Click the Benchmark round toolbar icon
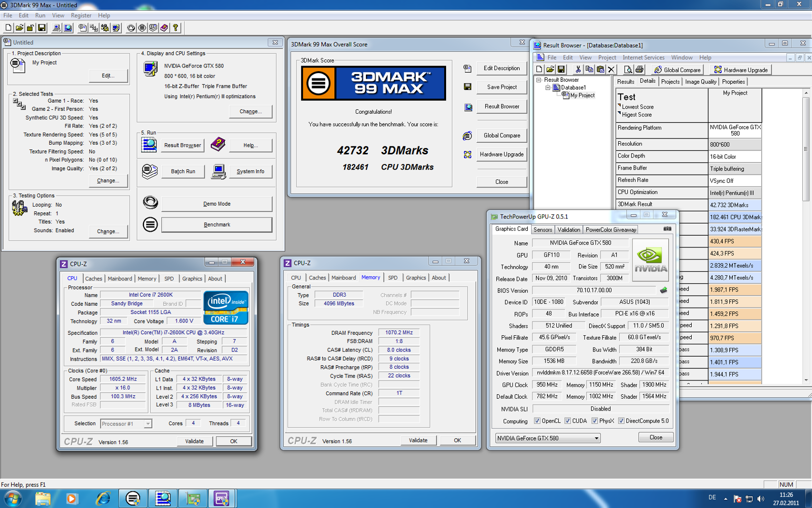Viewport: 812px width, 508px height. tap(142, 28)
